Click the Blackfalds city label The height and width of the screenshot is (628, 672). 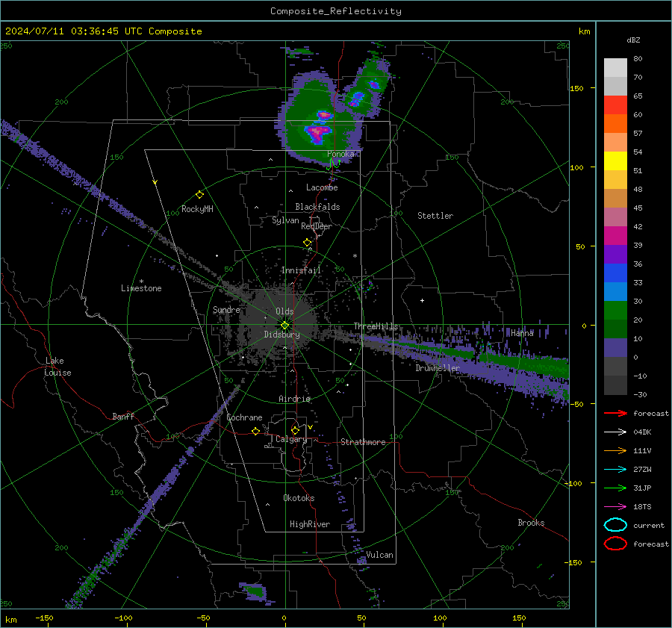pos(317,207)
